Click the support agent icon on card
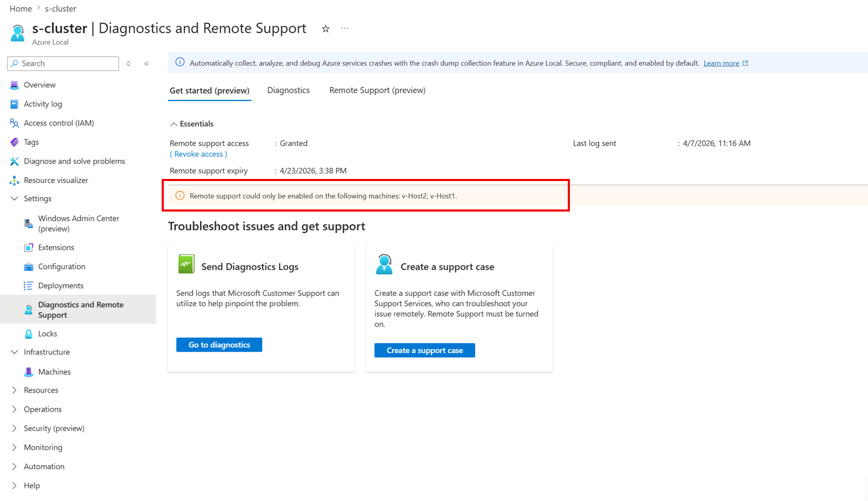The height and width of the screenshot is (501, 868). point(384,264)
